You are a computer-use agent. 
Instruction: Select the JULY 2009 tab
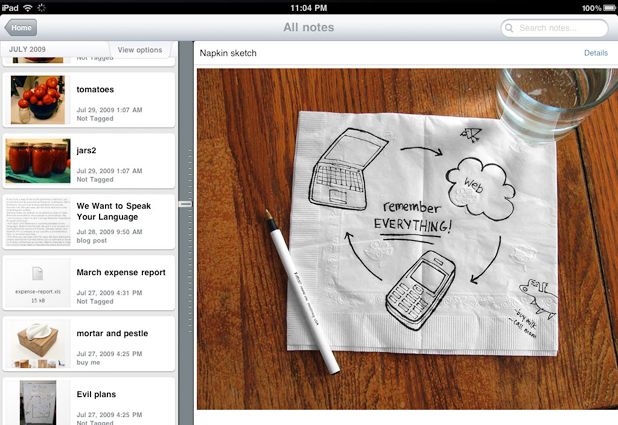click(x=27, y=49)
